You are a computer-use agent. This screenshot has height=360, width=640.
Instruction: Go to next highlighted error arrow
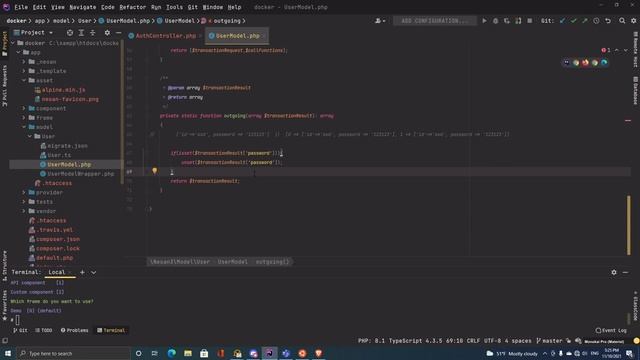[x=625, y=50]
